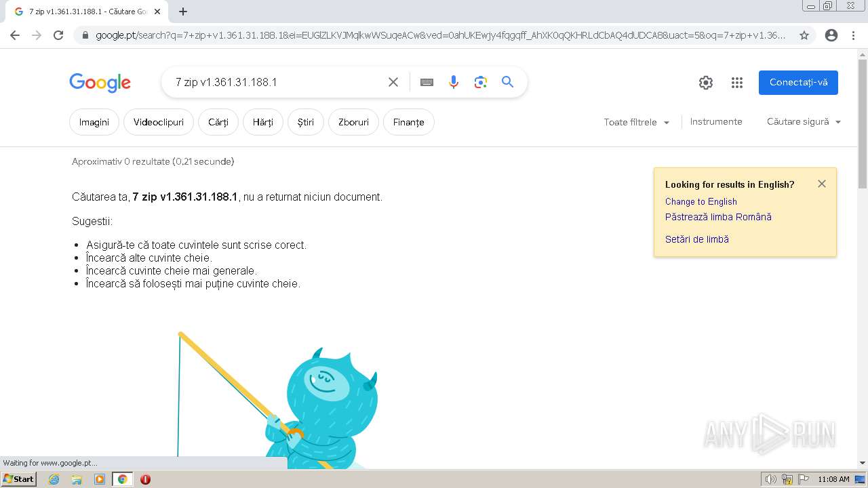Start voice search with the microphone

click(x=454, y=82)
